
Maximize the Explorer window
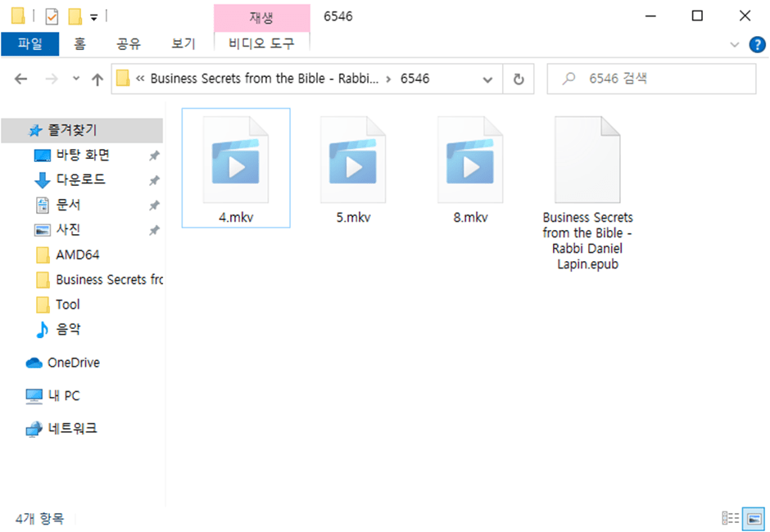(x=697, y=16)
